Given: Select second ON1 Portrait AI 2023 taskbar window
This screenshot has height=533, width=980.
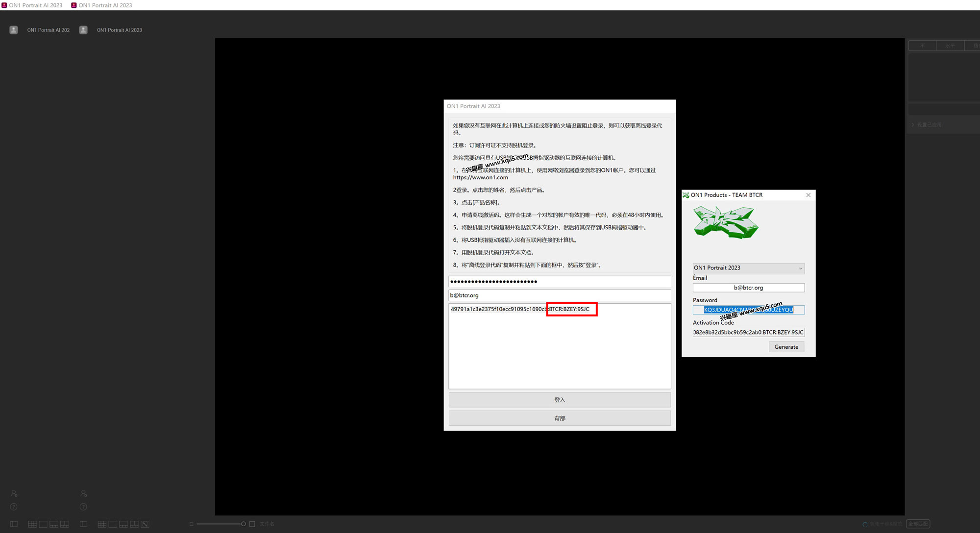Looking at the screenshot, I should click(102, 5).
